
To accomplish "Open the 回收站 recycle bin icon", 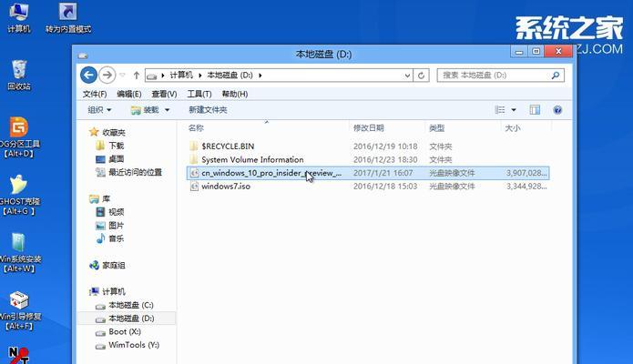I will pyautogui.click(x=19, y=75).
